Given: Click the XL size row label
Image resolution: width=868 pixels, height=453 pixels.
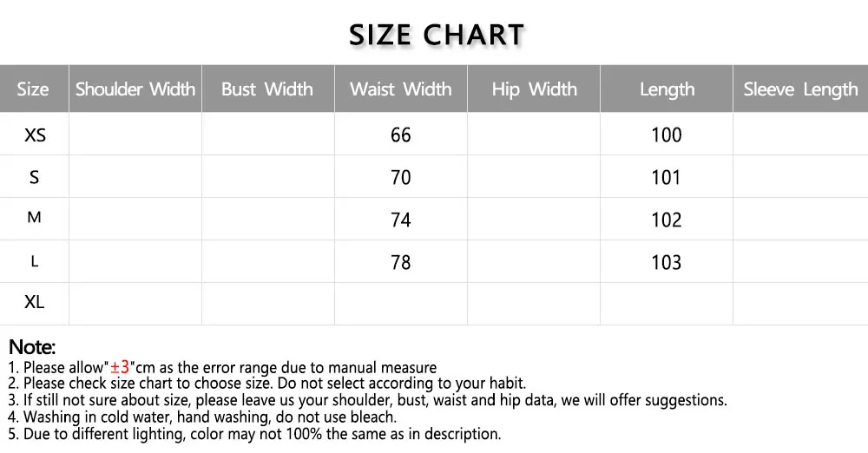Looking at the screenshot, I should tap(35, 303).
